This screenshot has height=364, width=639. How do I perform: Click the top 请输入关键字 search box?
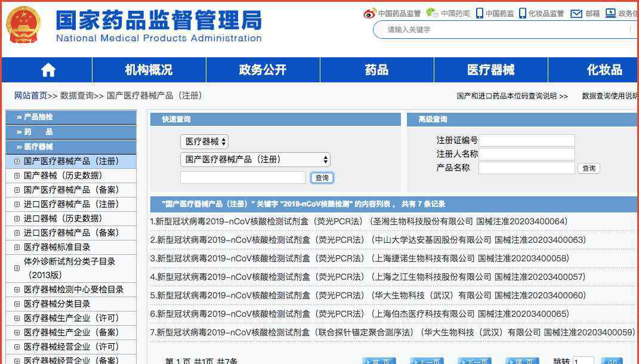click(505, 30)
